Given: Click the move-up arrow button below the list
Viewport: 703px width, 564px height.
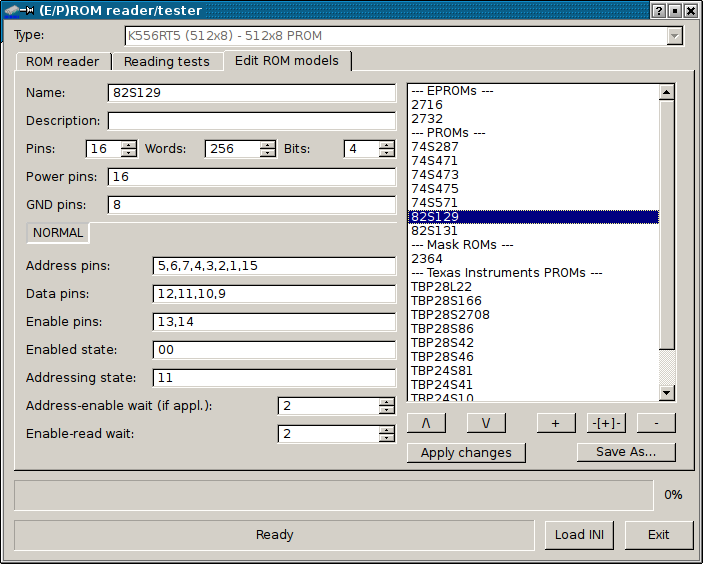Looking at the screenshot, I should coord(426,423).
